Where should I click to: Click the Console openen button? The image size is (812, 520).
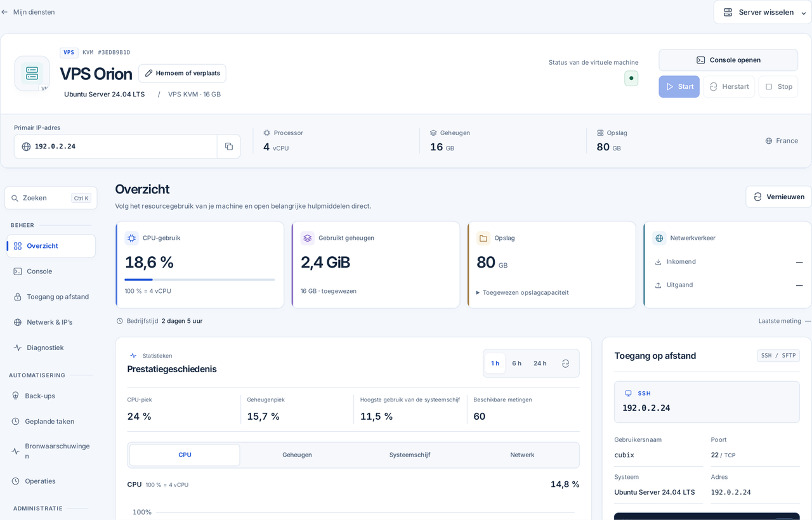point(728,60)
